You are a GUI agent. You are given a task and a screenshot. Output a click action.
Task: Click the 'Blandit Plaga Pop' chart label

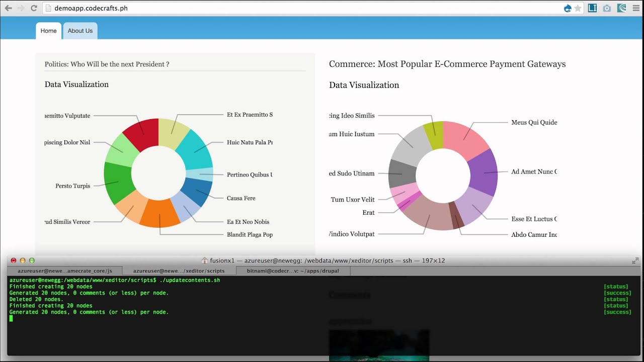tap(250, 234)
